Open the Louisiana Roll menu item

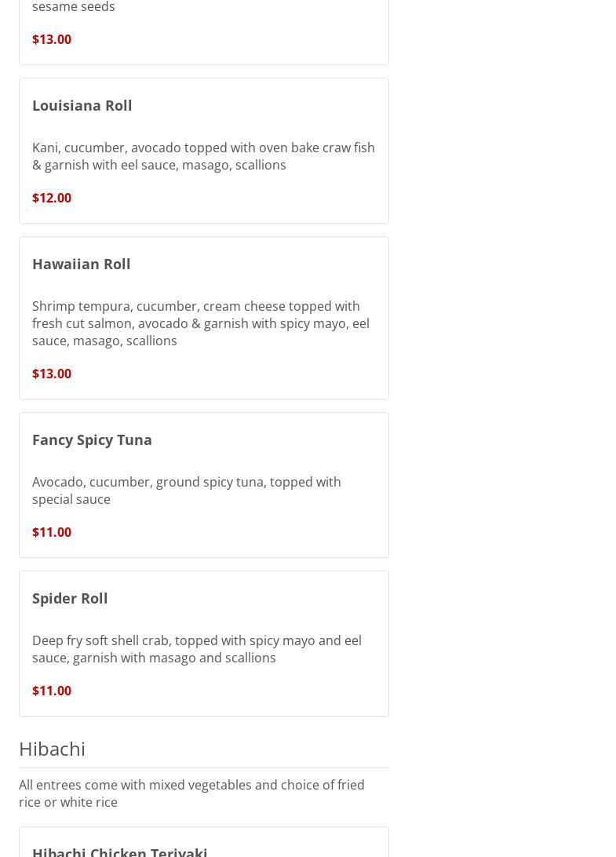(x=82, y=105)
